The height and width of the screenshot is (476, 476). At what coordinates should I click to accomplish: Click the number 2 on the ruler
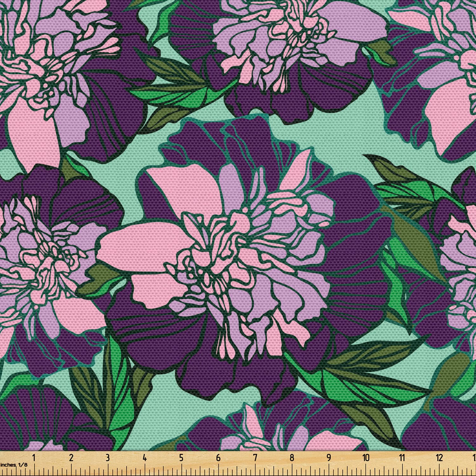pyautogui.click(x=71, y=457)
